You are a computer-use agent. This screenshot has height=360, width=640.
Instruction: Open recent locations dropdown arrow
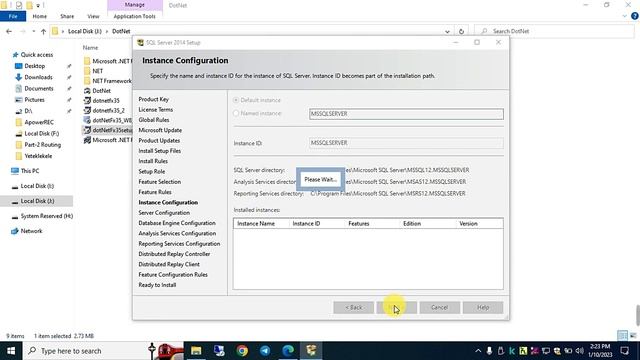[x=33, y=31]
